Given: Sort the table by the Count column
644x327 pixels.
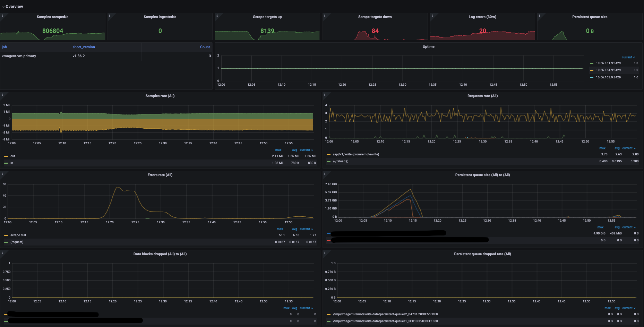Looking at the screenshot, I should click(x=205, y=47).
